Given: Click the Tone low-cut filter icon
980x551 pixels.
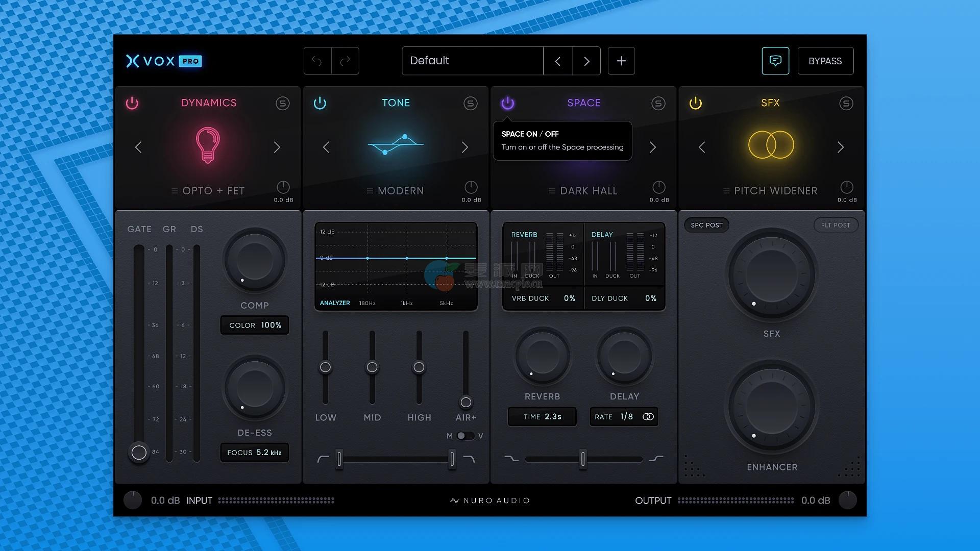Looking at the screenshot, I should pyautogui.click(x=323, y=459).
